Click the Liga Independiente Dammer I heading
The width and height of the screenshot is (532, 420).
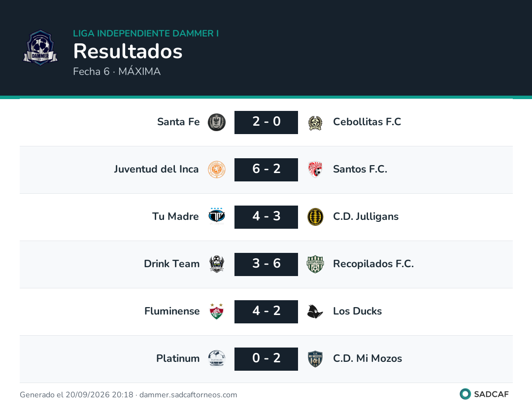coord(146,33)
